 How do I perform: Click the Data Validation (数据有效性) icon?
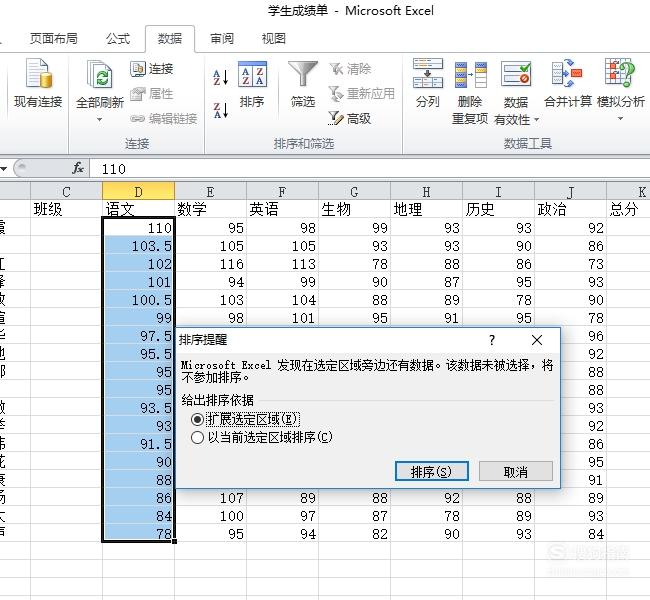pos(516,74)
